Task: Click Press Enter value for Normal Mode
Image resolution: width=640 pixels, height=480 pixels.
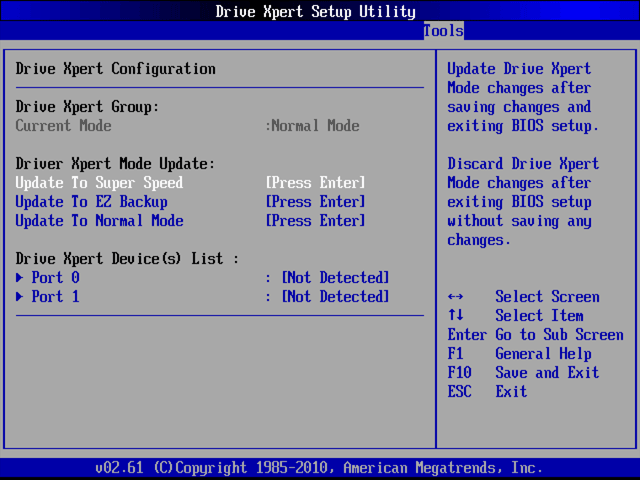Action: 315,220
